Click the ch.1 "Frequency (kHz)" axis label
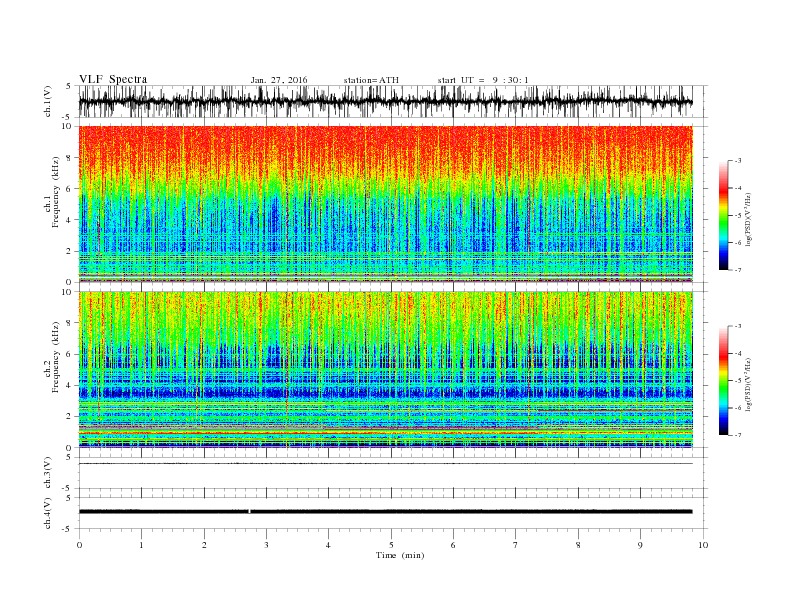 pyautogui.click(x=56, y=192)
